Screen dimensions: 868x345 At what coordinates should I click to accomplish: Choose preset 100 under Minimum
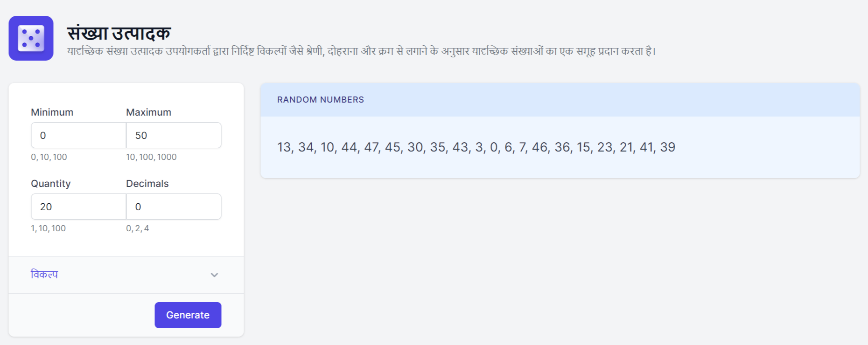[x=60, y=157]
